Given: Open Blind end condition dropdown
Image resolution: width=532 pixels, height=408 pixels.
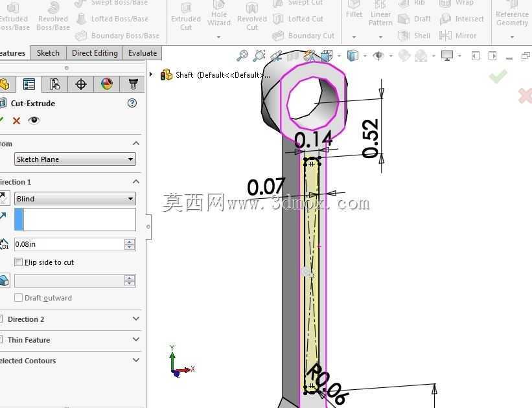Looking at the screenshot, I should (x=75, y=199).
